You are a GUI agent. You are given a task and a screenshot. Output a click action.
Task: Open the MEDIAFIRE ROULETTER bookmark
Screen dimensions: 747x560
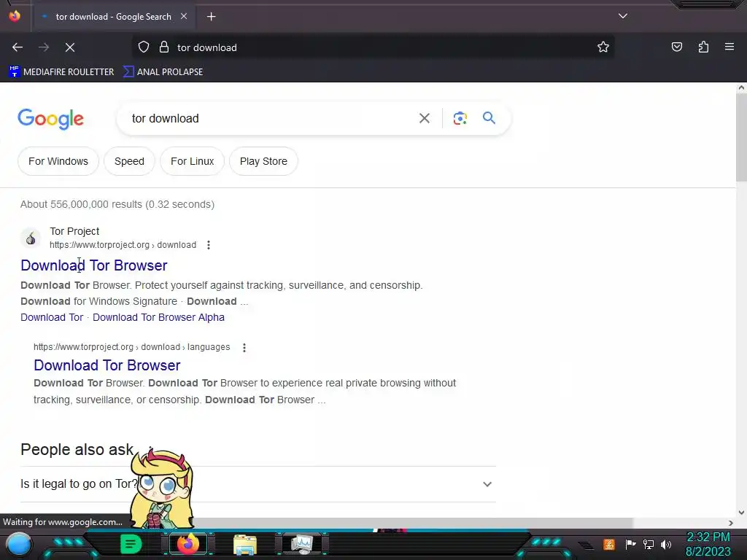(61, 72)
